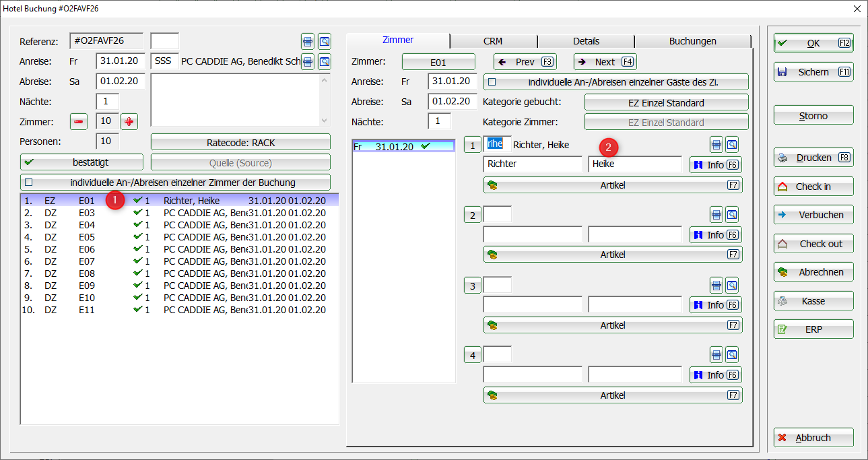Open Artikel F7 for guest slot 2

[613, 255]
